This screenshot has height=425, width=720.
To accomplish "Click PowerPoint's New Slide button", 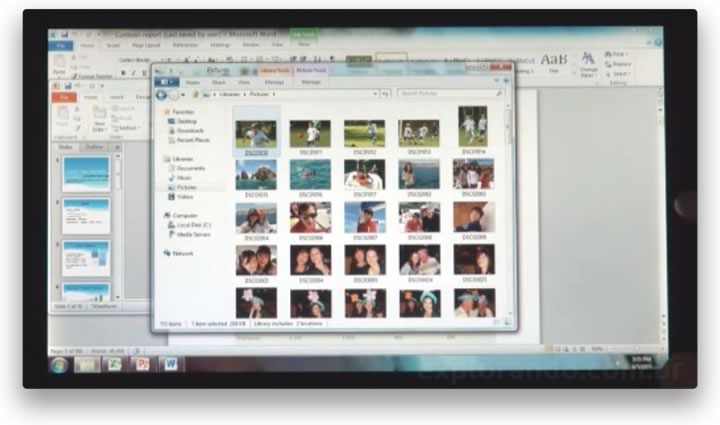I will point(99,119).
